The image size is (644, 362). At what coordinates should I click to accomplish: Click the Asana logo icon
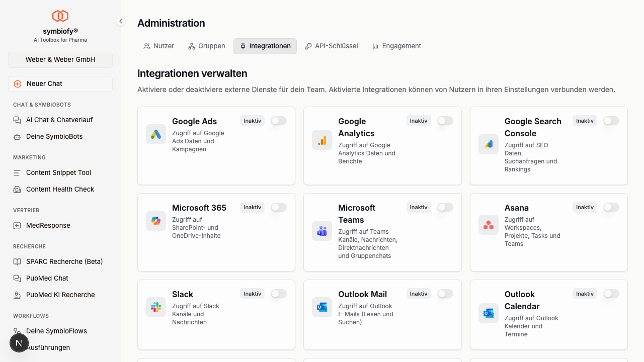click(x=489, y=225)
